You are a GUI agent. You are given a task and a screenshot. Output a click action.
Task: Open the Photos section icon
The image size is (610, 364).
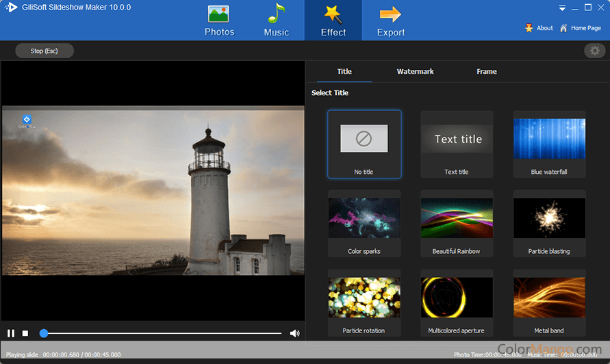(219, 14)
